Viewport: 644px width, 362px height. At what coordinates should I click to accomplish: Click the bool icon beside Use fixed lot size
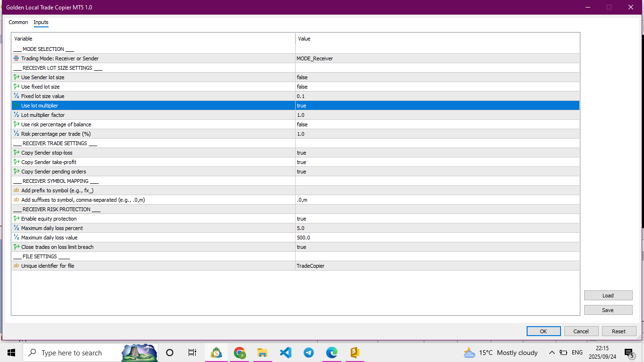pos(17,87)
